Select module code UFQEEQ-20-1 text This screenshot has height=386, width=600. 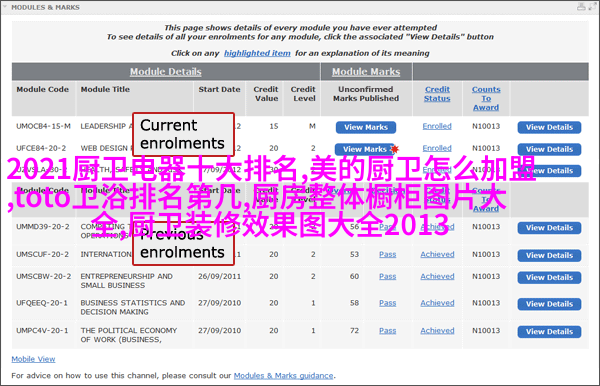42,303
